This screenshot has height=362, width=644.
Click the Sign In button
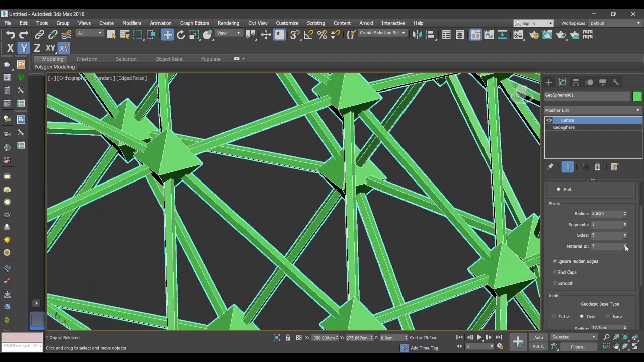[x=533, y=23]
